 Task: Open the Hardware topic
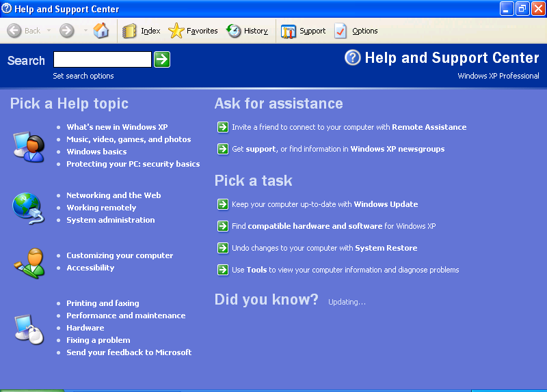(85, 328)
